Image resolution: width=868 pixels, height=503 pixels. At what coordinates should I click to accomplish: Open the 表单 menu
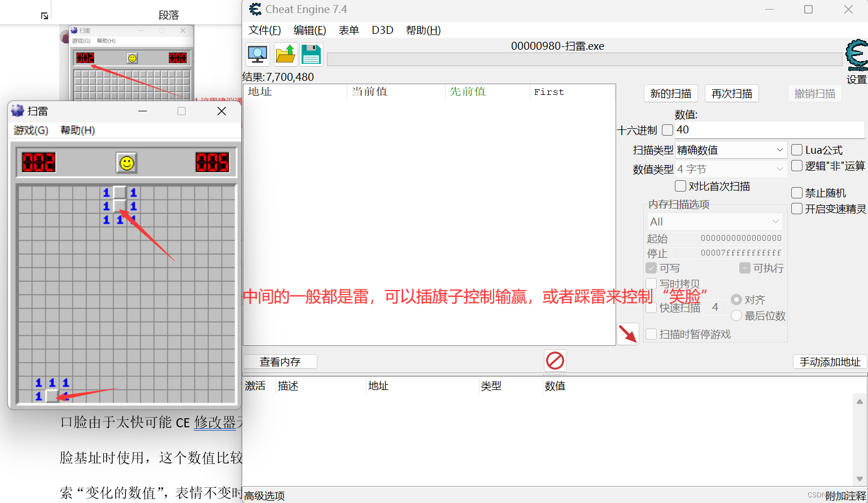(349, 31)
